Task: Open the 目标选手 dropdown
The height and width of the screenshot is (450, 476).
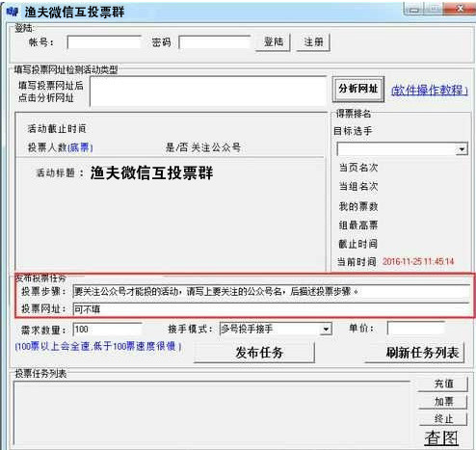Action: pyautogui.click(x=402, y=149)
